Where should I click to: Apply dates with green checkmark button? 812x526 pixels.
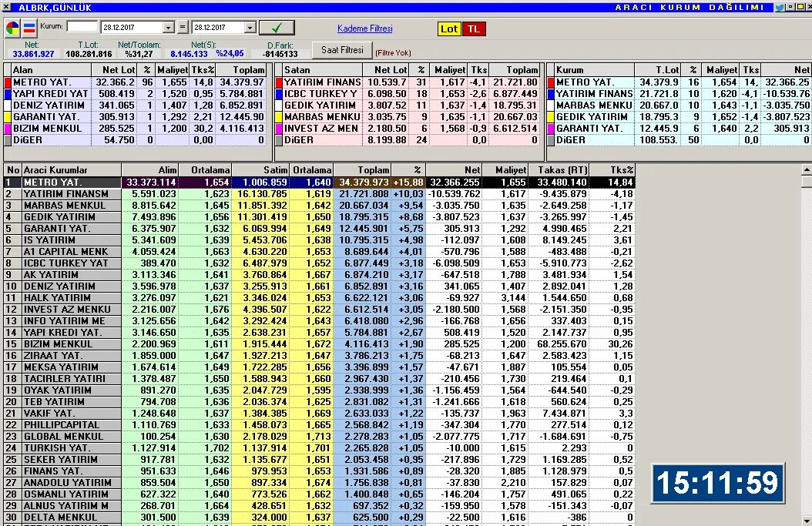(277, 28)
